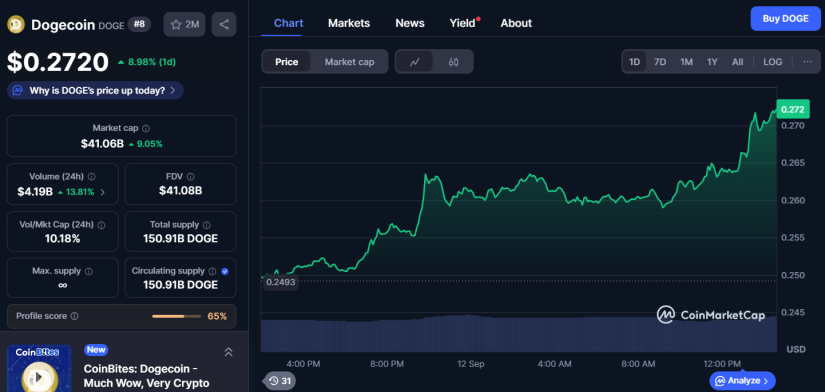Open the 31 events history badge
This screenshot has width=825, height=392.
(x=279, y=381)
